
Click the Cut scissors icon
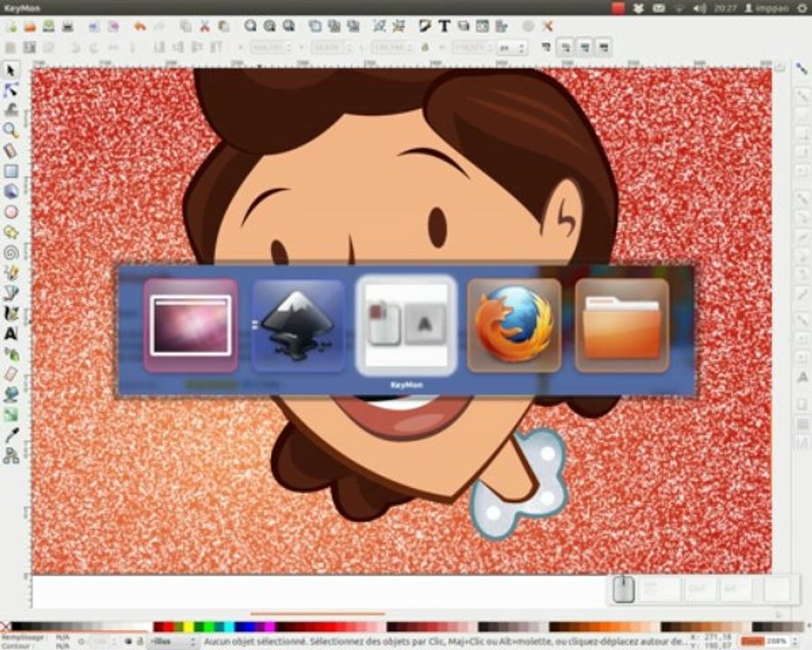[205, 26]
